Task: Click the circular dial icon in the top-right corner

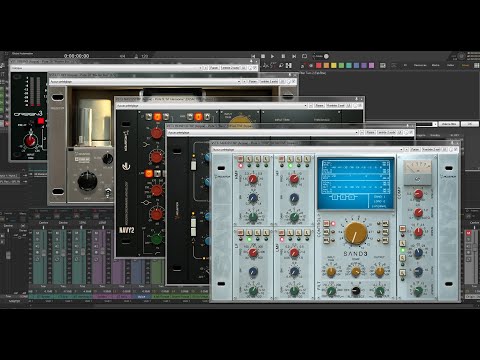Action: coord(461,56)
